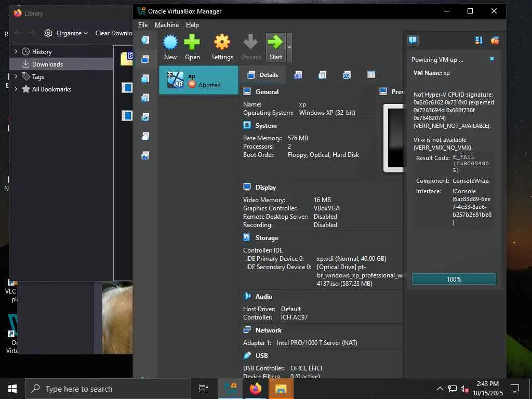Click the Preview pane monitor icon
532x399 pixels.
pos(383,91)
